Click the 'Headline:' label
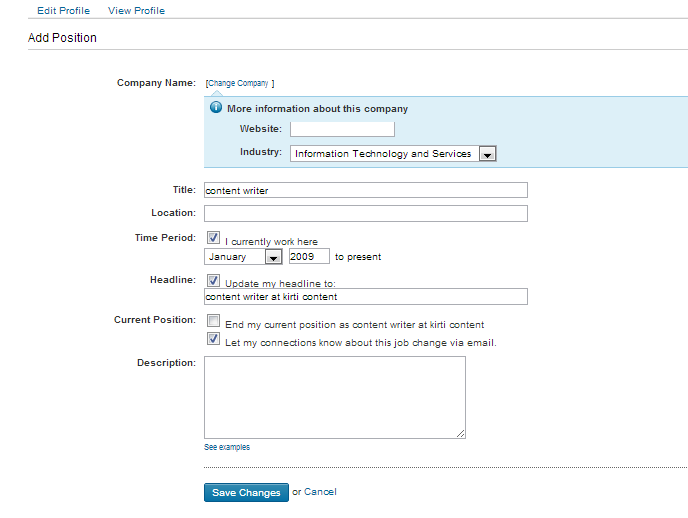This screenshot has width=688, height=518. 173,280
